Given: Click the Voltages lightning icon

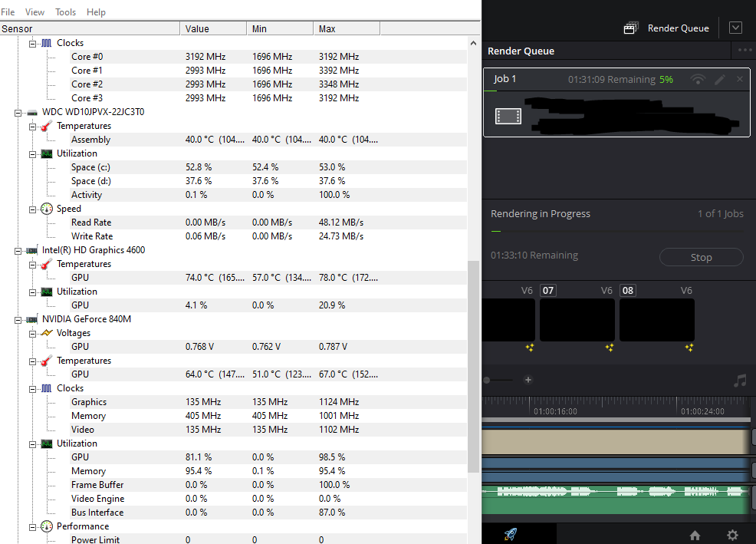Looking at the screenshot, I should click(x=47, y=333).
